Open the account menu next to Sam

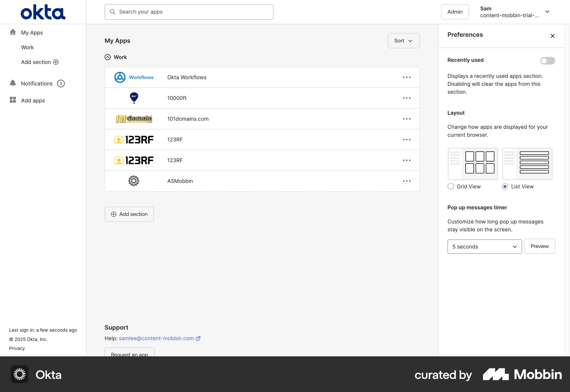[548, 12]
